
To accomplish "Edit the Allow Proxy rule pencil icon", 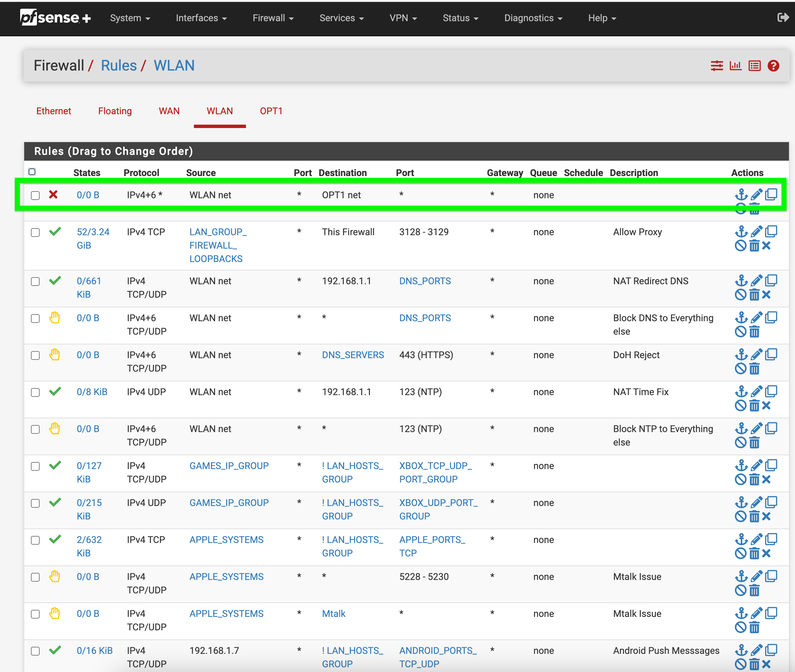I will point(756,231).
